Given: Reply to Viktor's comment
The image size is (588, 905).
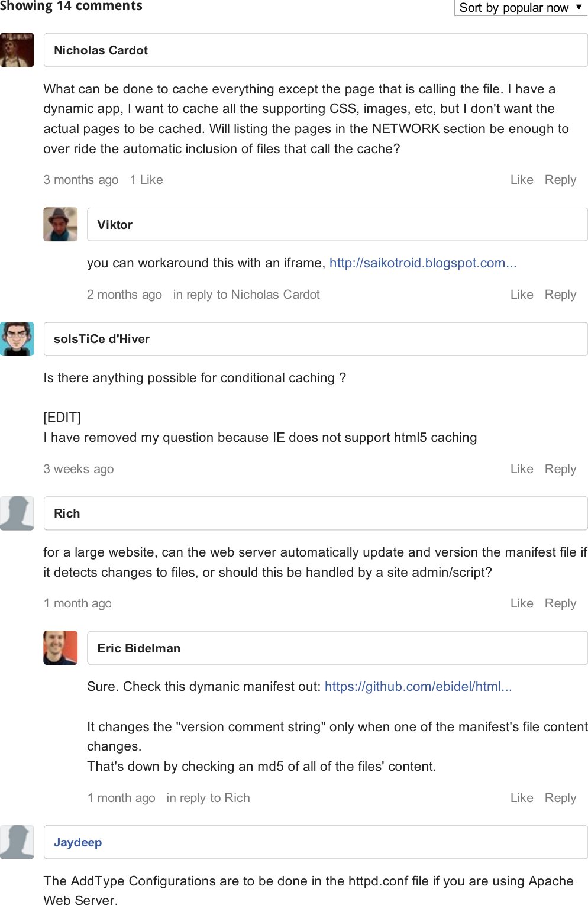Looking at the screenshot, I should pos(560,295).
